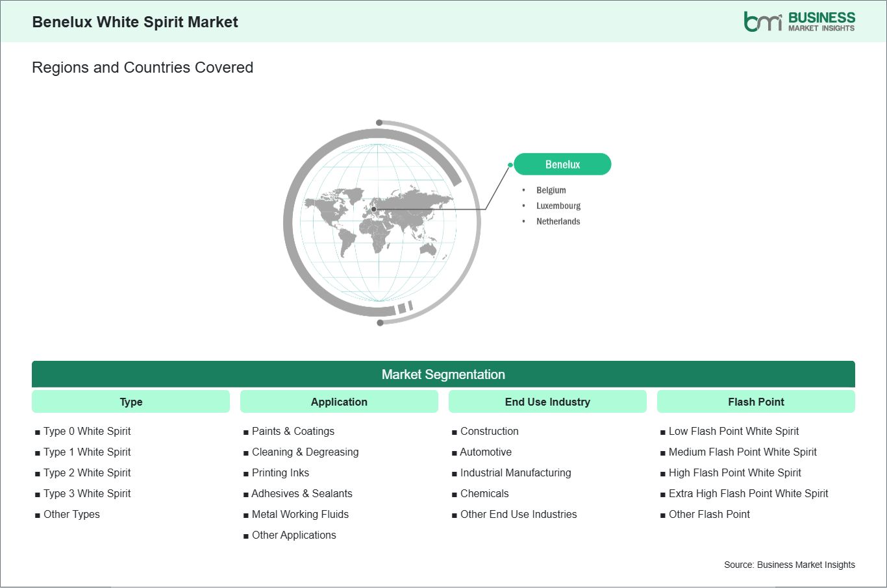The height and width of the screenshot is (588, 887).
Task: Click Metal Working Fluids entry
Action: [x=300, y=514]
